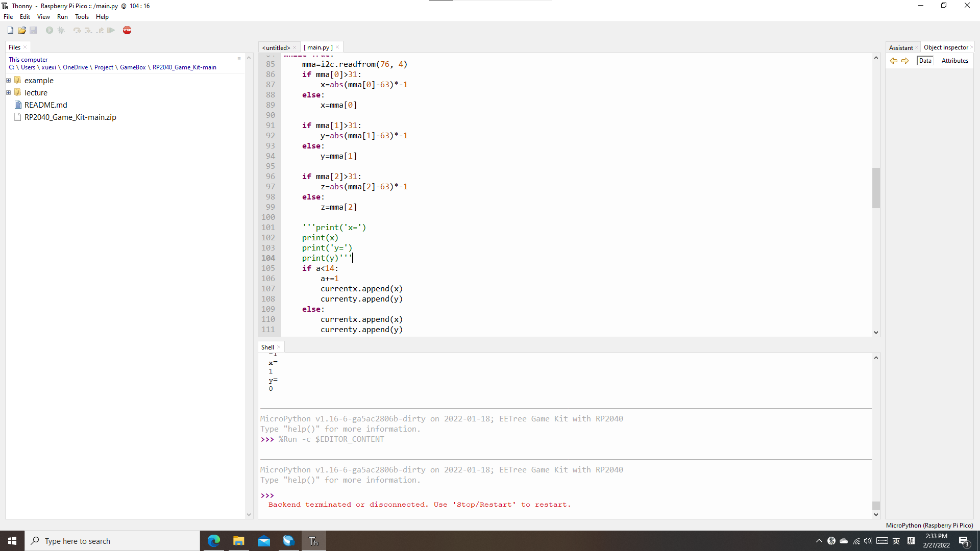Switch to the untitled editor tab
Viewport: 980px width, 551px height.
point(276,47)
